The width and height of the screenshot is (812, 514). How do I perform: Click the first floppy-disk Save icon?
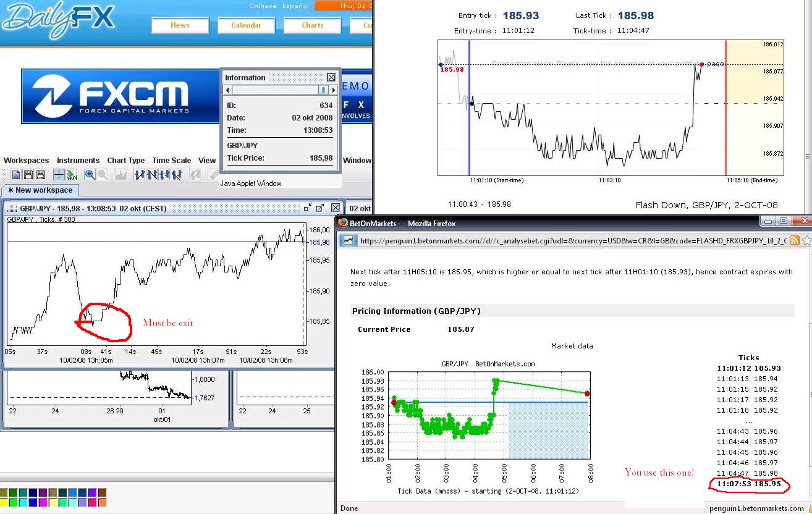click(x=28, y=175)
